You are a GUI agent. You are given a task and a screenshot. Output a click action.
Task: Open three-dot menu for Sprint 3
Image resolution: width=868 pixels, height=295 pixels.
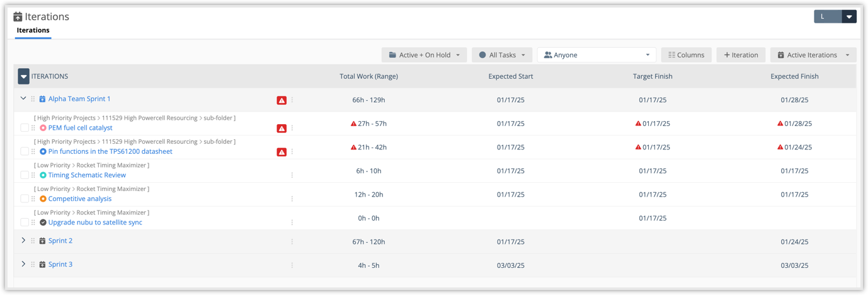pyautogui.click(x=292, y=265)
